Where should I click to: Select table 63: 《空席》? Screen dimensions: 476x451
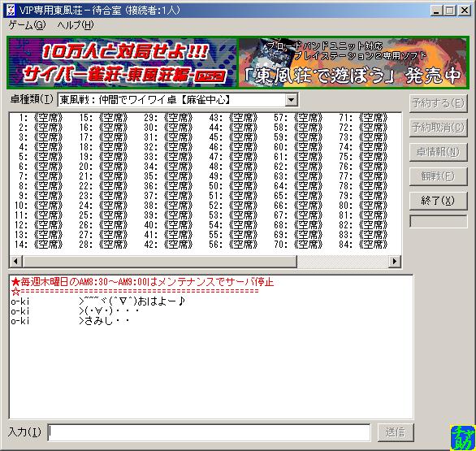click(298, 176)
